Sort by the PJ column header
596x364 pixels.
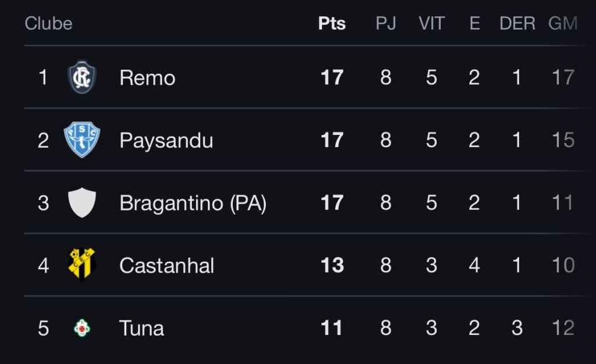pos(386,23)
